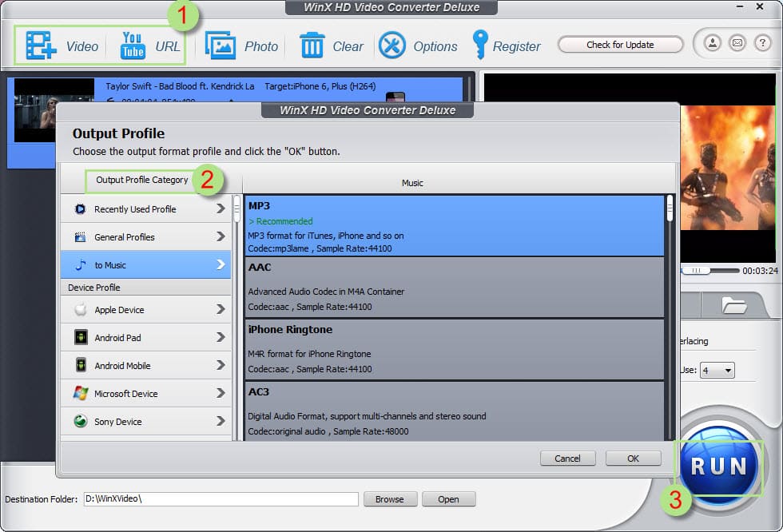Open the user account icon
The height and width of the screenshot is (532, 783).
[713, 43]
